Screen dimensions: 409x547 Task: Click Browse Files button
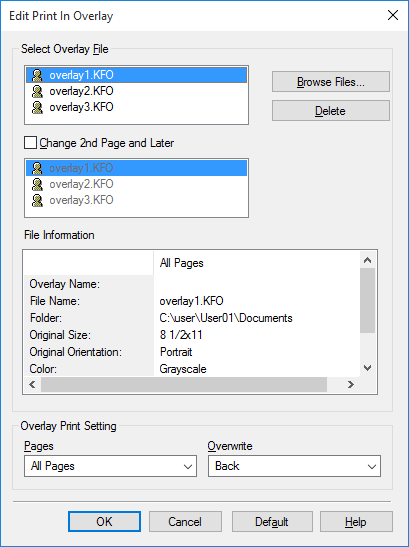pos(331,82)
